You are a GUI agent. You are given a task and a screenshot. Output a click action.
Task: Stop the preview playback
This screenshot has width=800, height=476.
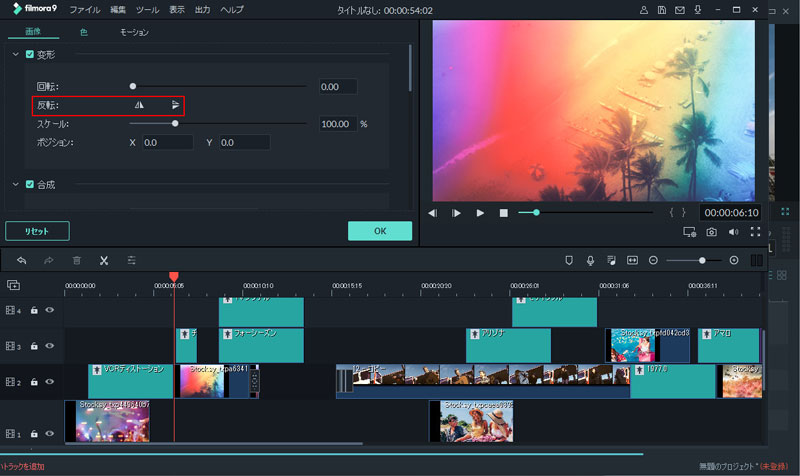pos(504,213)
